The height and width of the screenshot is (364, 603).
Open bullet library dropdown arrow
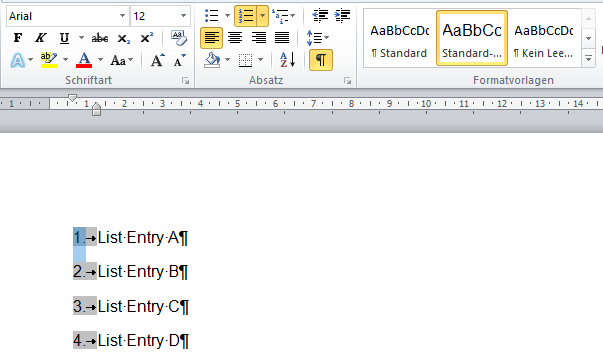pyautogui.click(x=227, y=16)
